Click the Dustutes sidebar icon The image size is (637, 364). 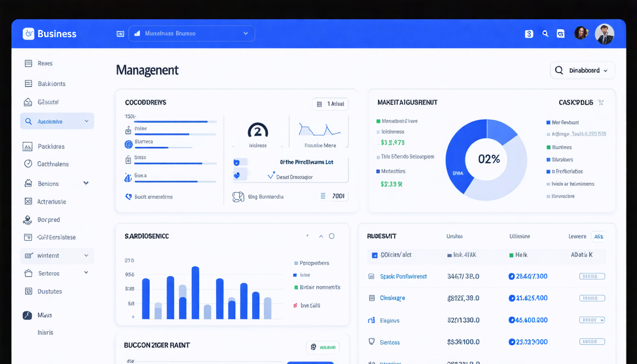pos(28,291)
